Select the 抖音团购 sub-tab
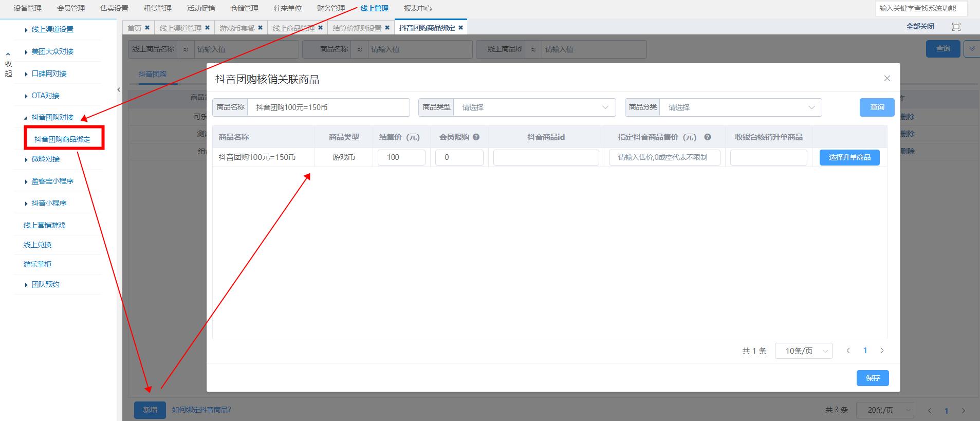This screenshot has width=980, height=421. [153, 74]
